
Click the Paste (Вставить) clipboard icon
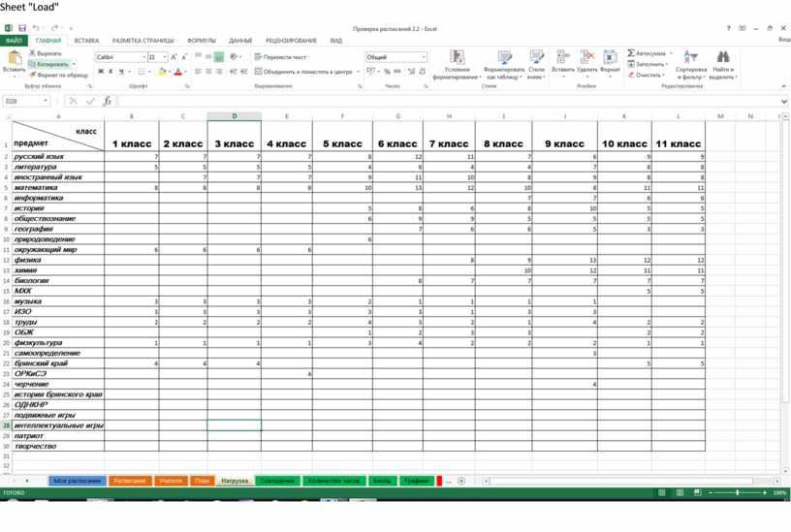click(x=14, y=60)
